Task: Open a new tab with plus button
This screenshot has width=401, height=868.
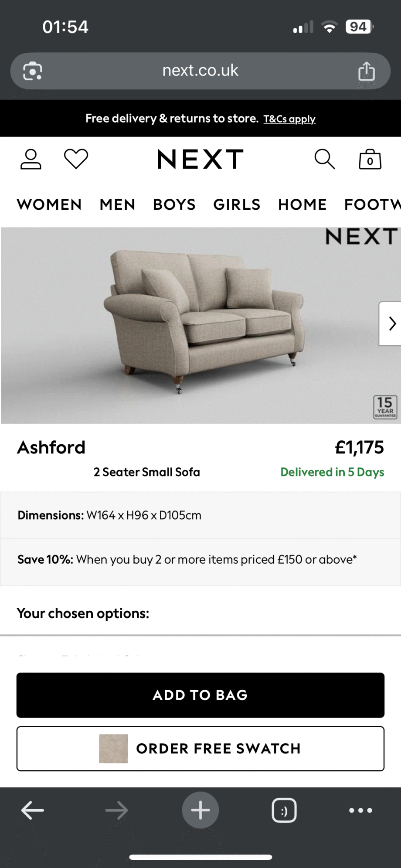Action: coord(200,810)
